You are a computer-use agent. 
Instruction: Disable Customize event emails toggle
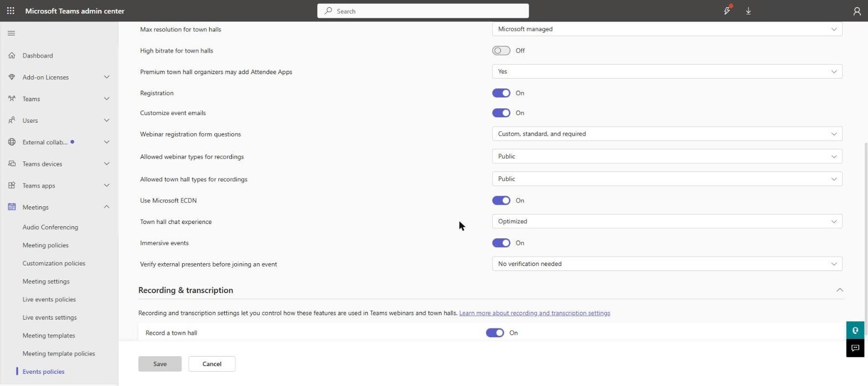point(501,113)
